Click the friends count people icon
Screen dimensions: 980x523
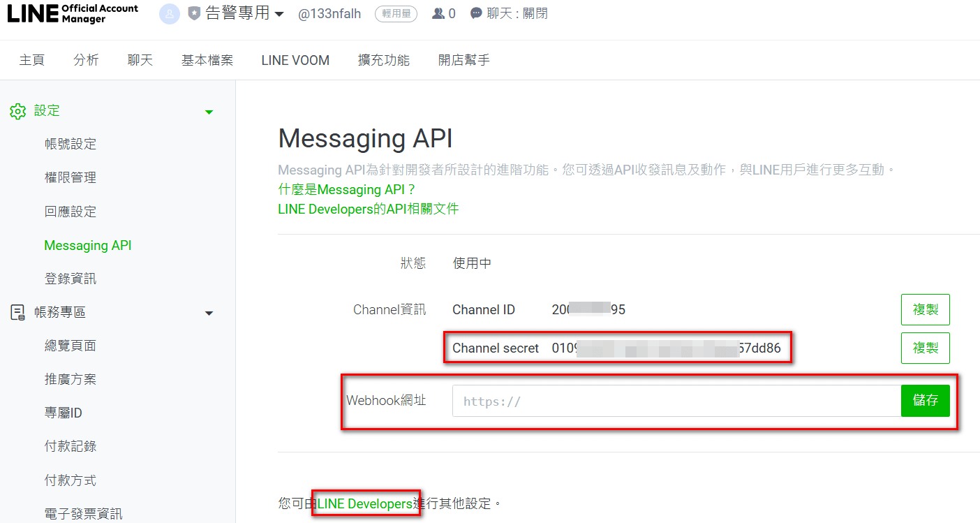438,14
